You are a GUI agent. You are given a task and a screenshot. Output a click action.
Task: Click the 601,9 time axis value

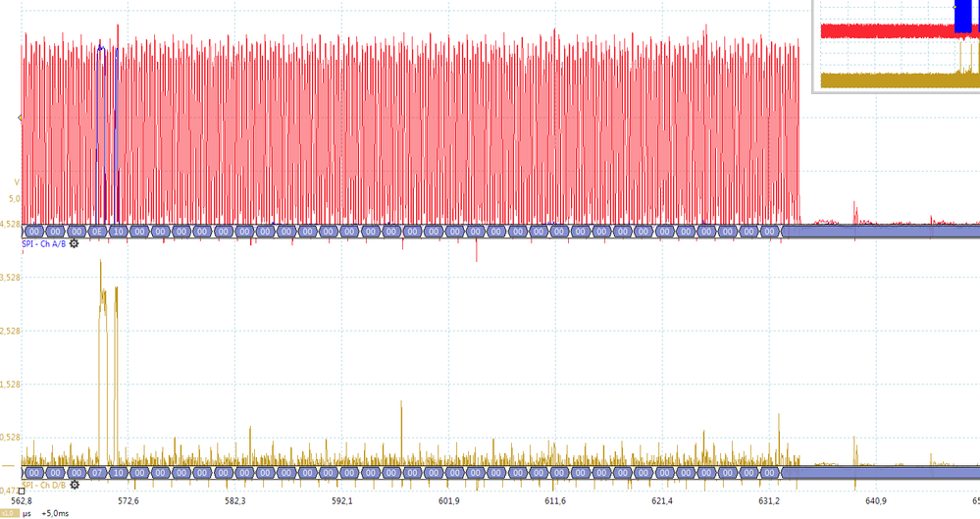click(x=448, y=501)
